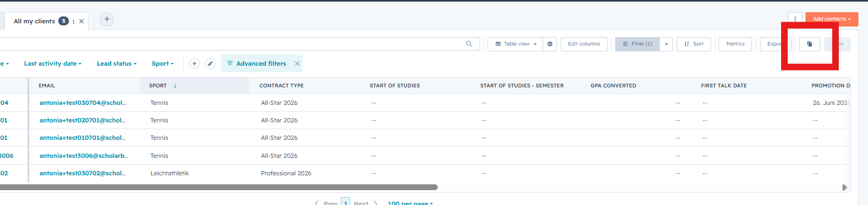Add a new view tab with plus

point(107,20)
